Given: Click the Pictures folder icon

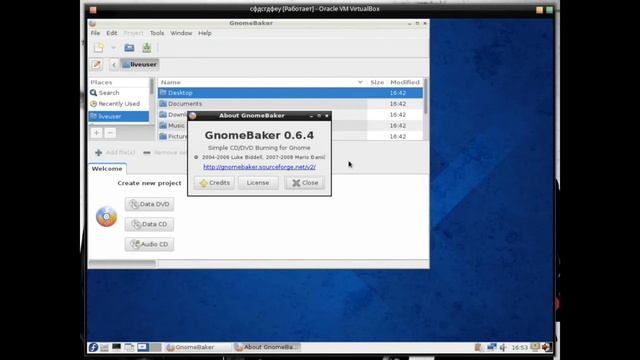Looking at the screenshot, I should point(163,136).
